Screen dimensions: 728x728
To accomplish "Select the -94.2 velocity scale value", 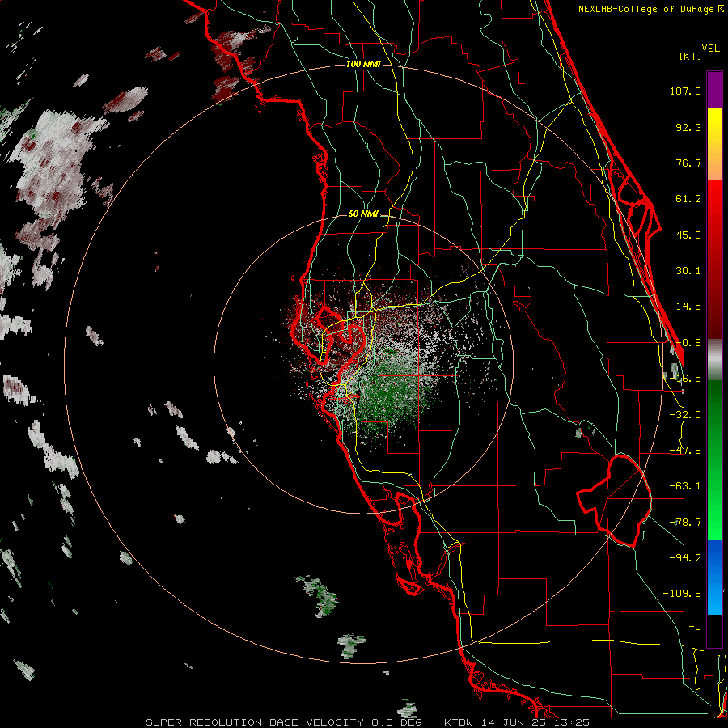I will (x=685, y=557).
